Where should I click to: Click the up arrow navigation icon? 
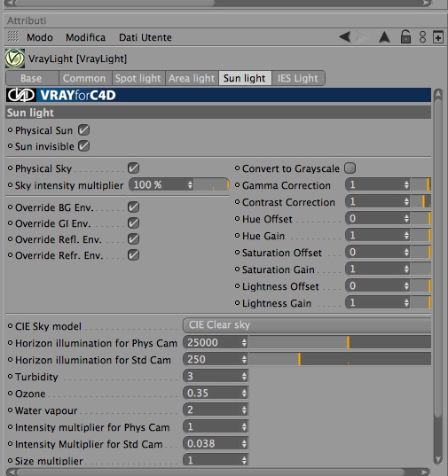click(x=384, y=37)
